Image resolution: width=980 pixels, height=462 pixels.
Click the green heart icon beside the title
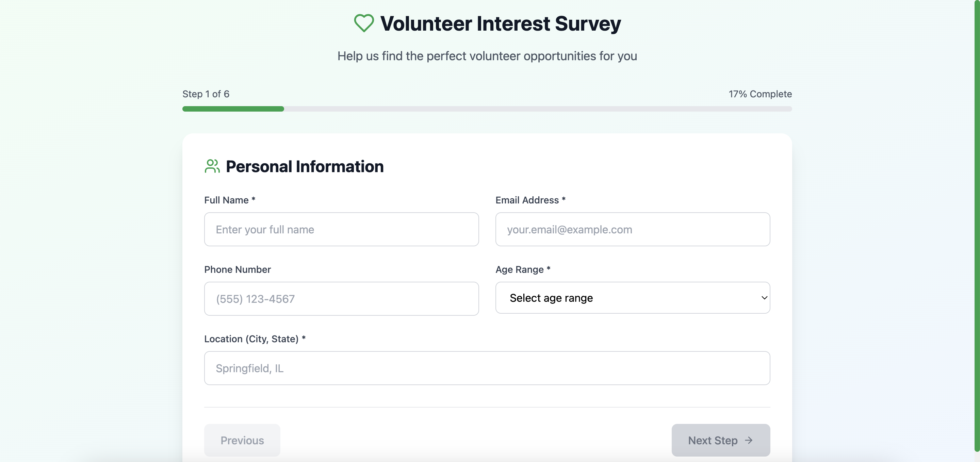[x=364, y=23]
